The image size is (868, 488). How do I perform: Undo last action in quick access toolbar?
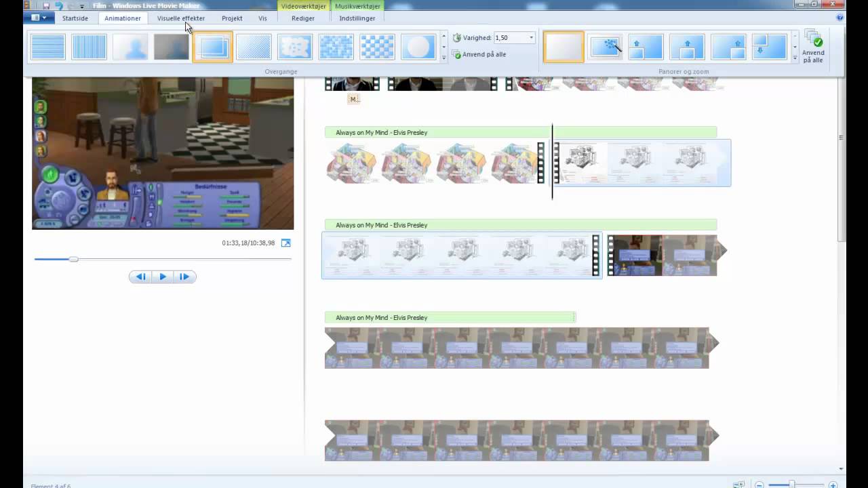click(58, 5)
